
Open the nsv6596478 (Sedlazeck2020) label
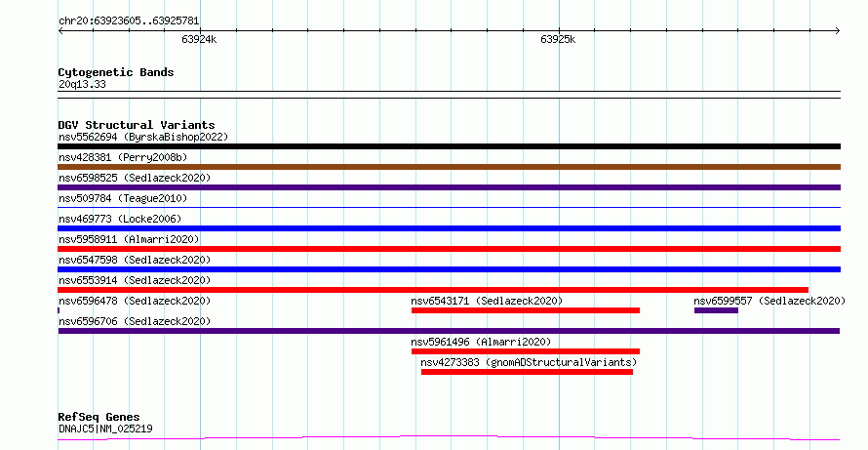coord(135,301)
